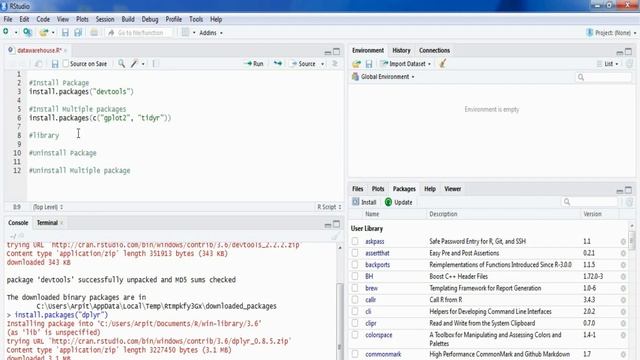Click the Create Project icon

point(27,32)
